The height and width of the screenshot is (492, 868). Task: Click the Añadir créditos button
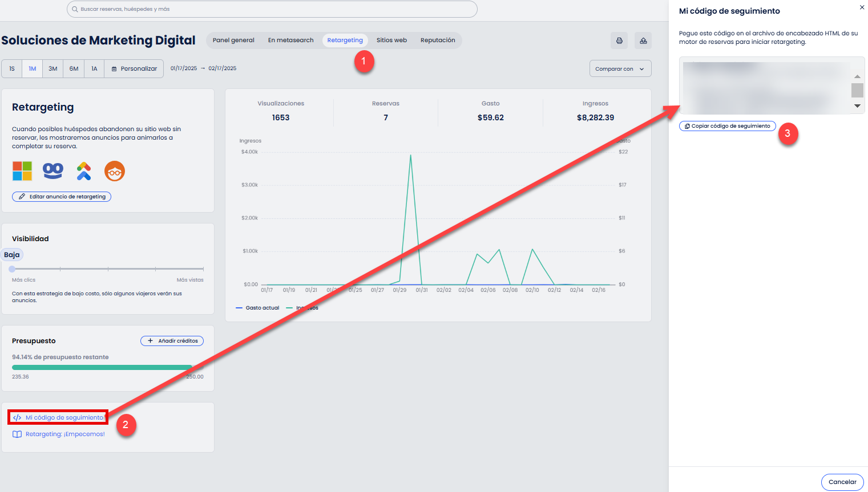coord(172,341)
